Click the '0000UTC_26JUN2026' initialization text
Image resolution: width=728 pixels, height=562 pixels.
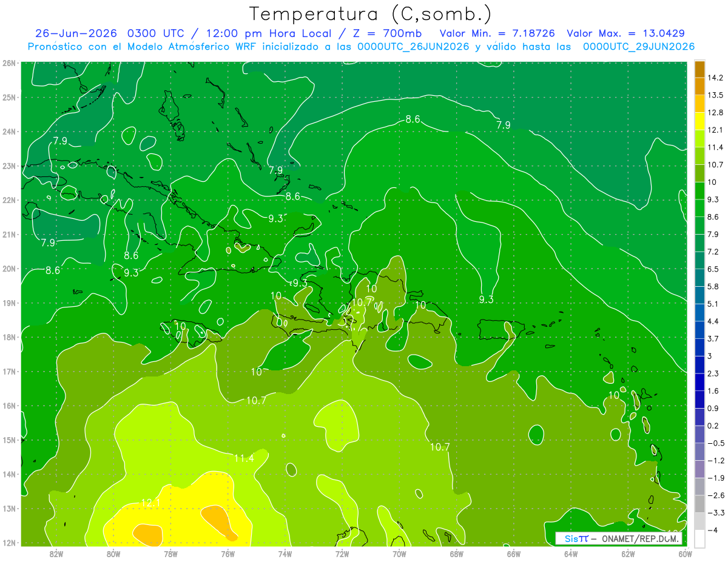pos(414,47)
